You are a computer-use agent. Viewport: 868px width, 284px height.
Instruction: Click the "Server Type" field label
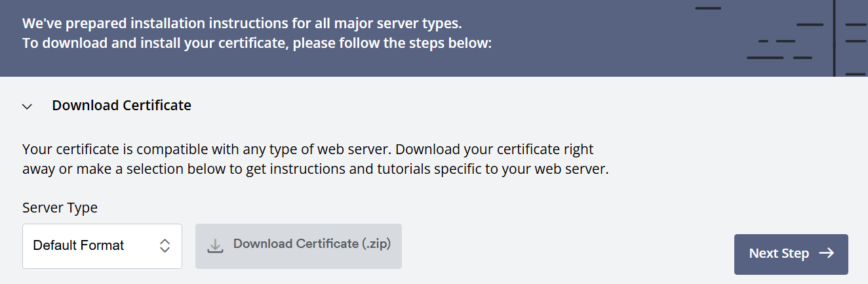tap(60, 208)
